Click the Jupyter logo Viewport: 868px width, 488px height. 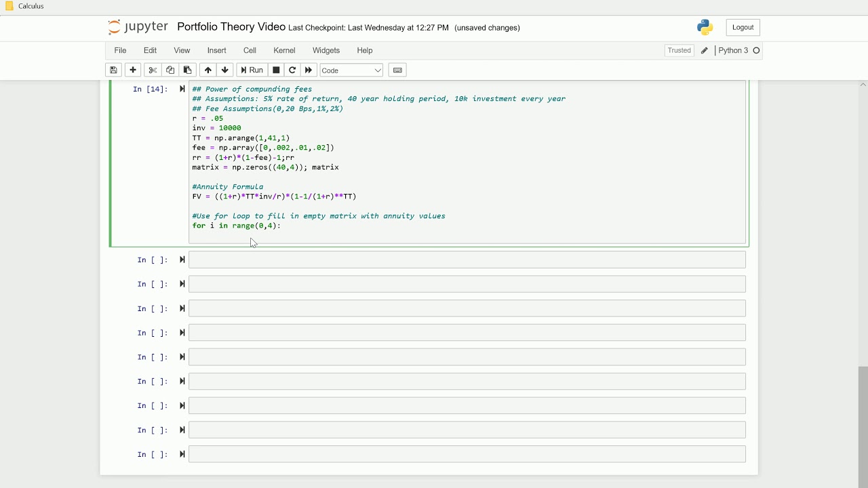point(138,27)
